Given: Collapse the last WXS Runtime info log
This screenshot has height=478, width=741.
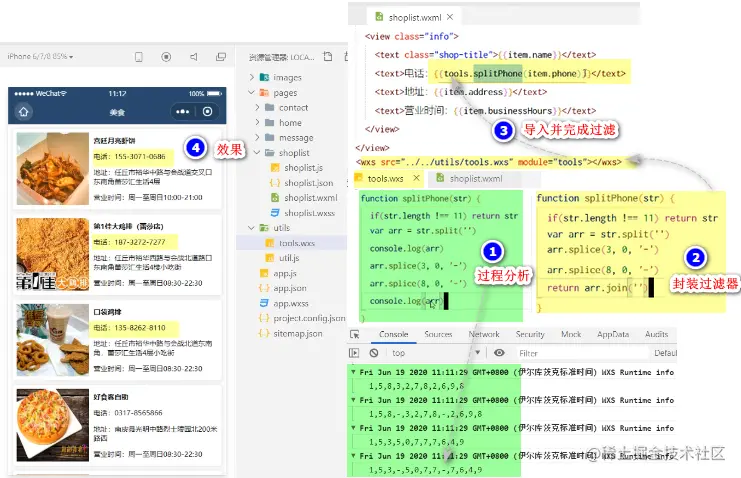Looking at the screenshot, I should 353,456.
